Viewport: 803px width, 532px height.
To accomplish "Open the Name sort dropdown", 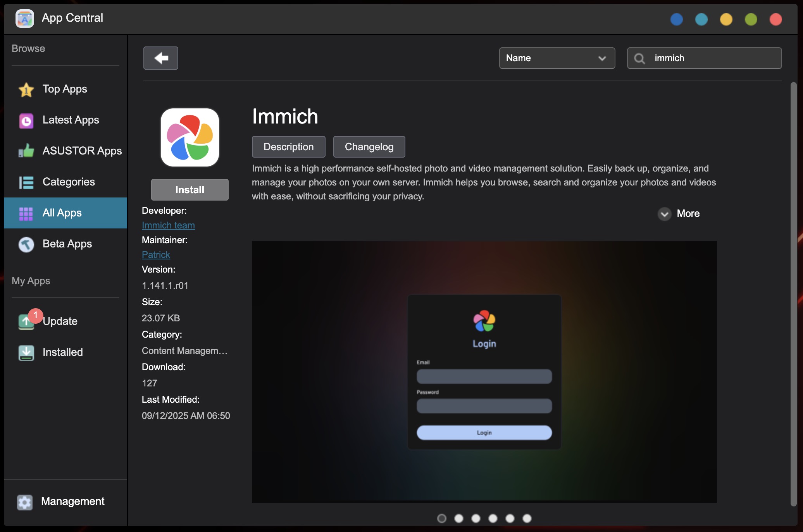I will coord(557,58).
